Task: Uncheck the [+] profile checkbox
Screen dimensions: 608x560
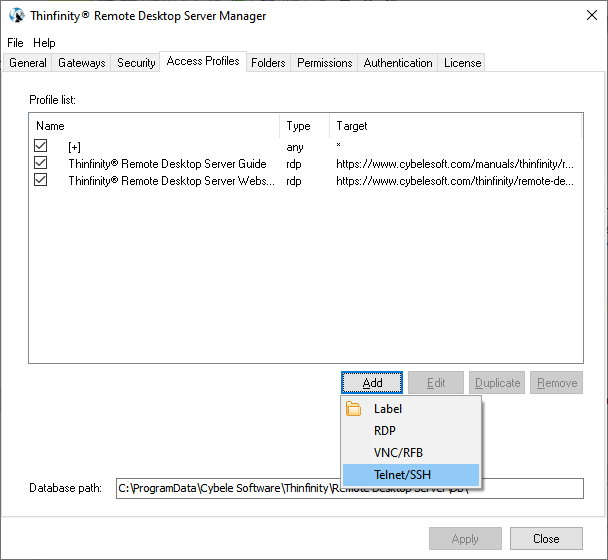Action: coord(40,146)
